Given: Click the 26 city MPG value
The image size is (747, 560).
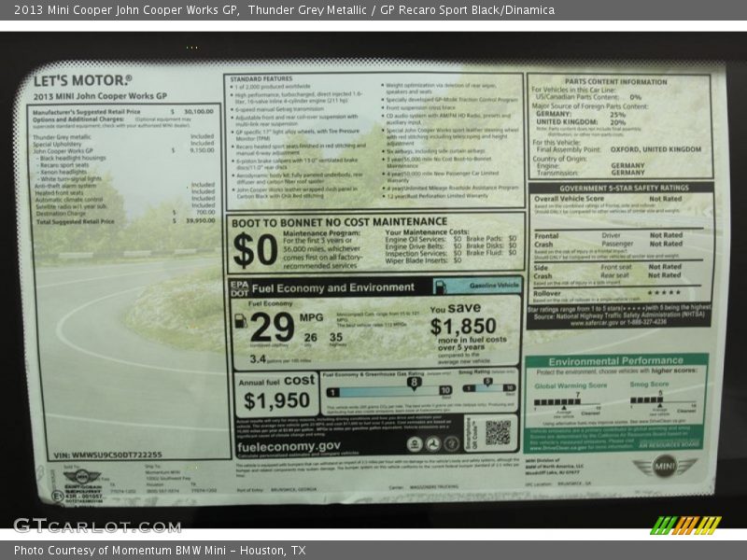Looking at the screenshot, I should 311,338.
